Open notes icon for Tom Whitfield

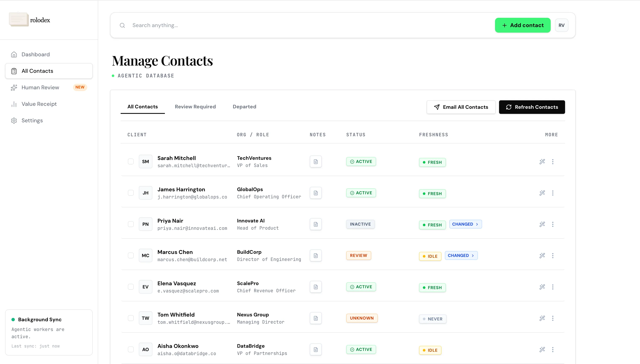tap(316, 318)
